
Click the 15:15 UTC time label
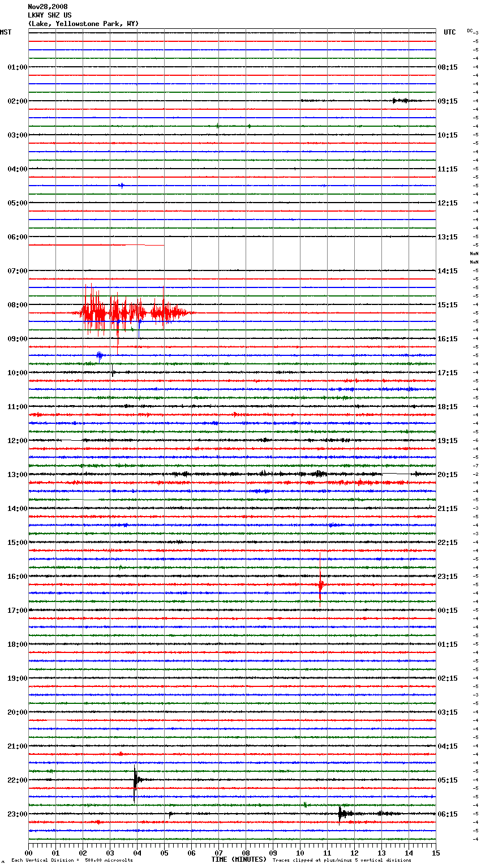click(x=448, y=305)
